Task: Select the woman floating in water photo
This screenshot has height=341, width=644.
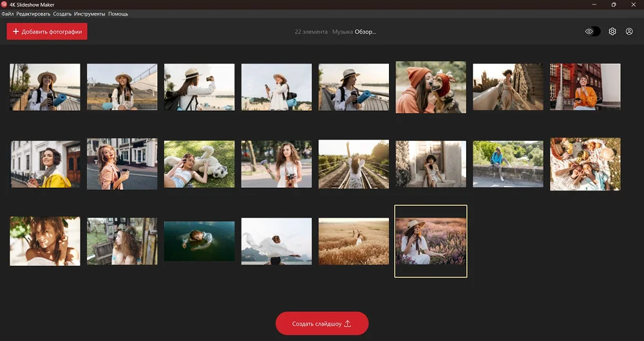Action: pos(199,241)
